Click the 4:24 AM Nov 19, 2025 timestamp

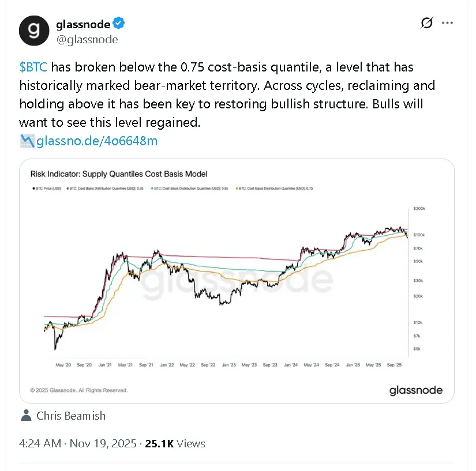point(78,443)
